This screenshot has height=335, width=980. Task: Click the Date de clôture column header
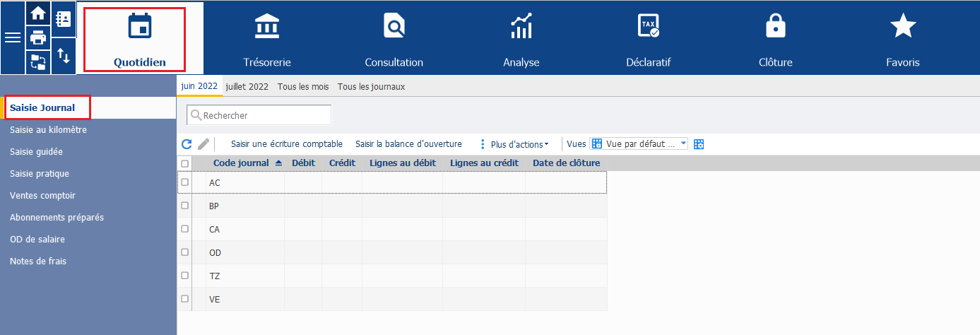click(567, 163)
